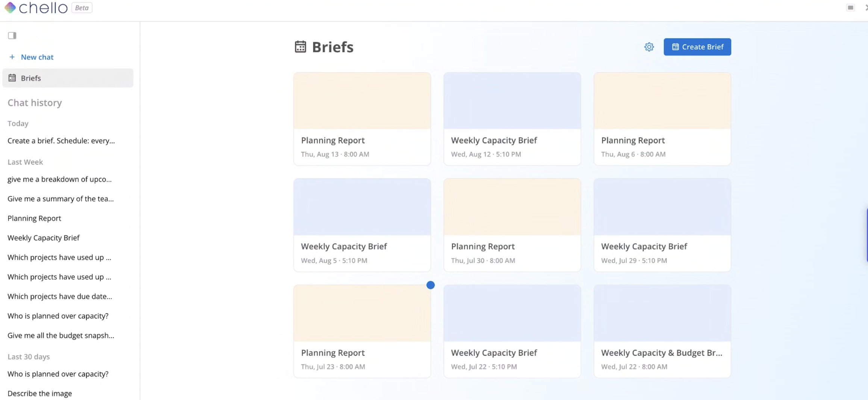Viewport: 868px width, 400px height.
Task: Open Weekly Capacity & Budget Brief card
Action: pyautogui.click(x=662, y=331)
